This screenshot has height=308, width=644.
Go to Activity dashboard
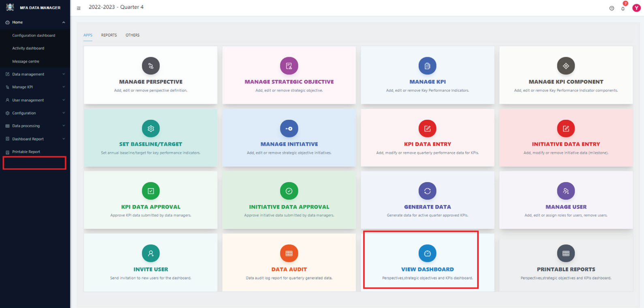pyautogui.click(x=28, y=48)
